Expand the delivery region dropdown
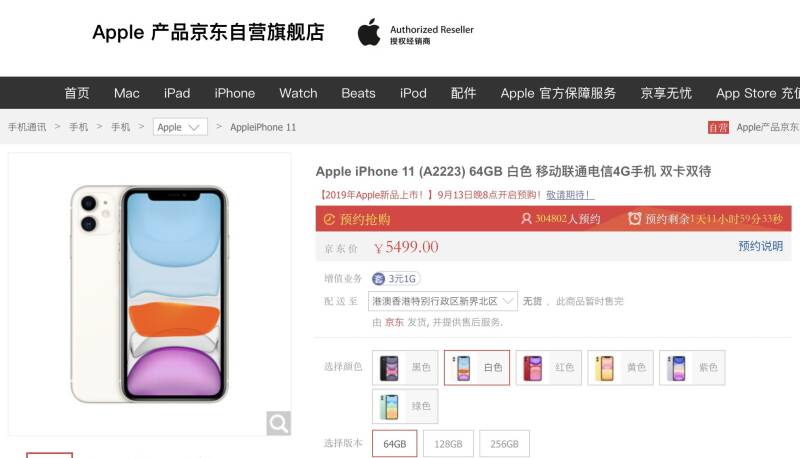This screenshot has height=458, width=800. (443, 301)
